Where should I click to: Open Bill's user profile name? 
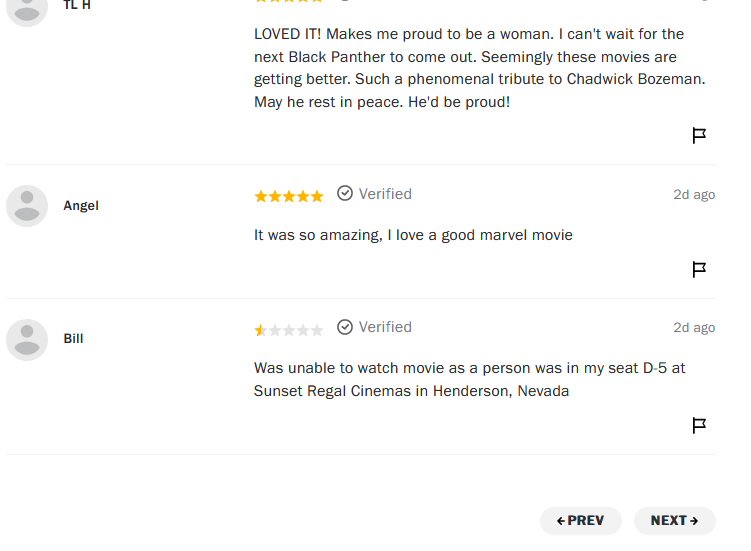[73, 339]
